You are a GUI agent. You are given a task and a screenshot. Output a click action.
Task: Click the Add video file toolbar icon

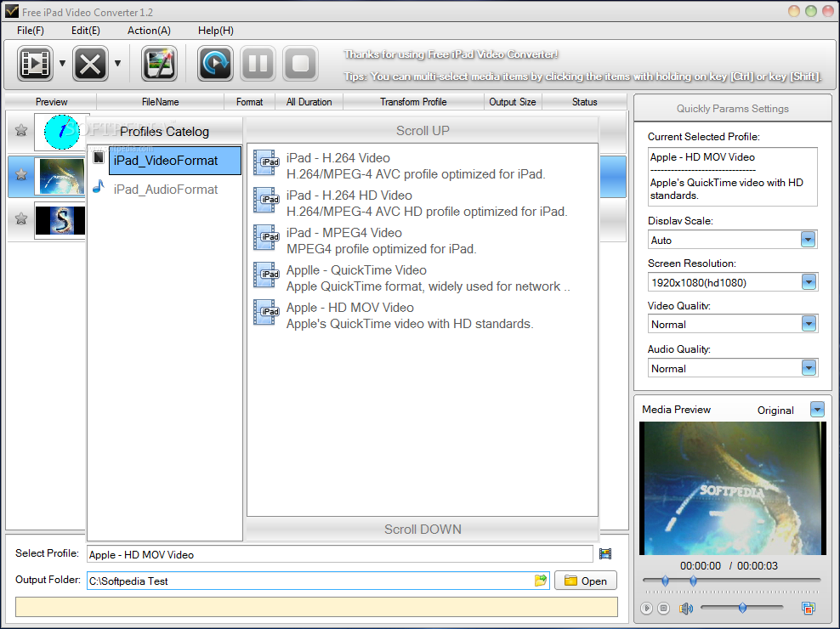click(x=35, y=64)
